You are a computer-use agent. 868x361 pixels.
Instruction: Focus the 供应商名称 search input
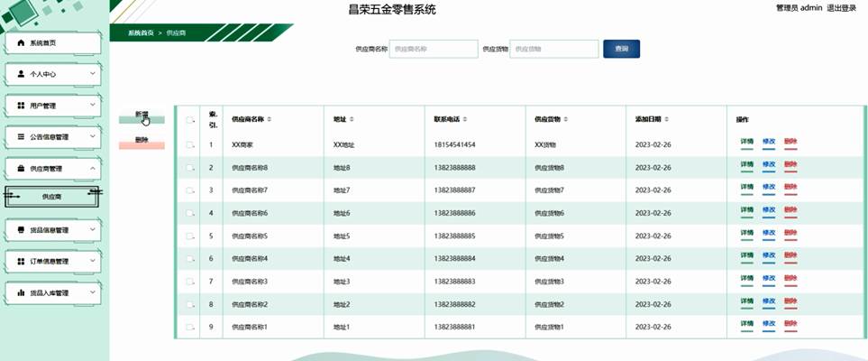tap(434, 49)
